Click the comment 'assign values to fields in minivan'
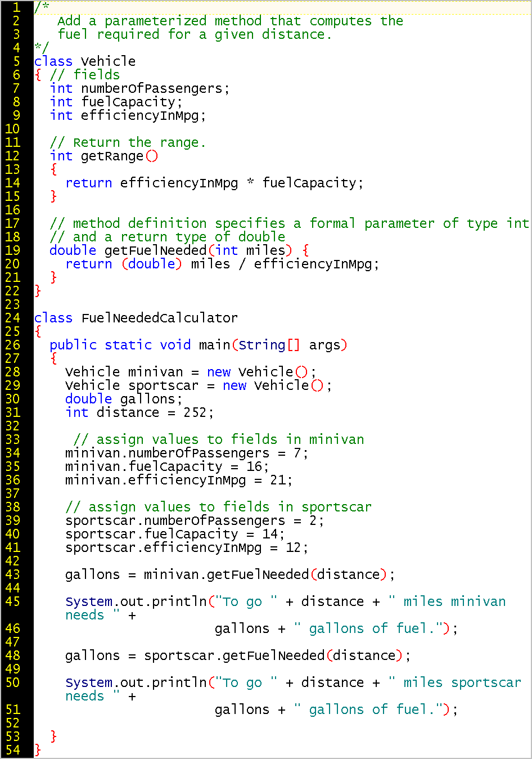 coord(219,439)
